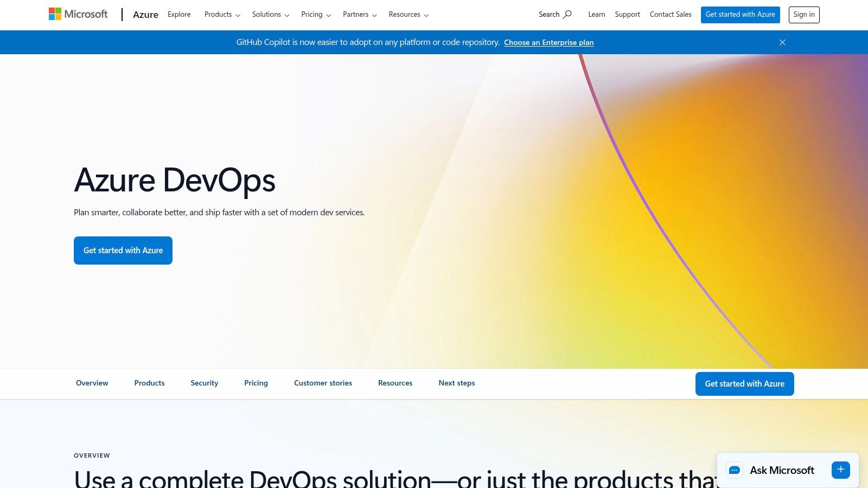Click the Microsoft logo
The height and width of the screenshot is (488, 868).
(x=78, y=14)
